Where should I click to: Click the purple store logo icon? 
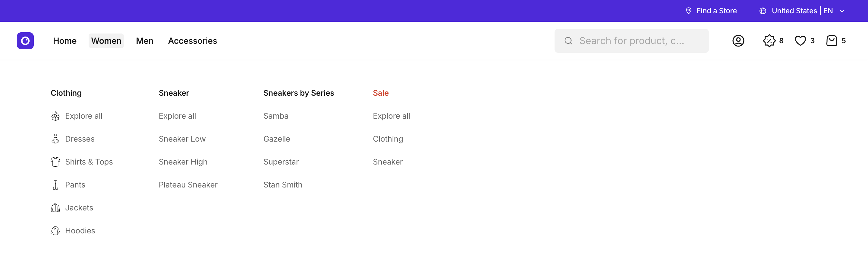point(25,41)
